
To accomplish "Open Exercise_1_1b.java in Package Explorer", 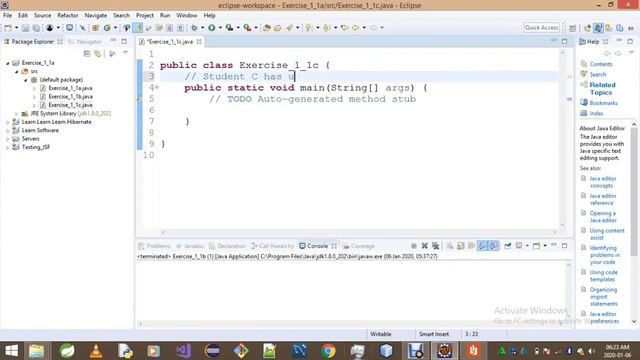I will [70, 97].
